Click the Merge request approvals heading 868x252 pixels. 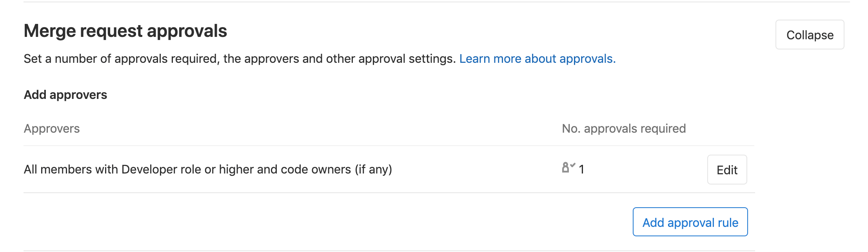pos(125,31)
